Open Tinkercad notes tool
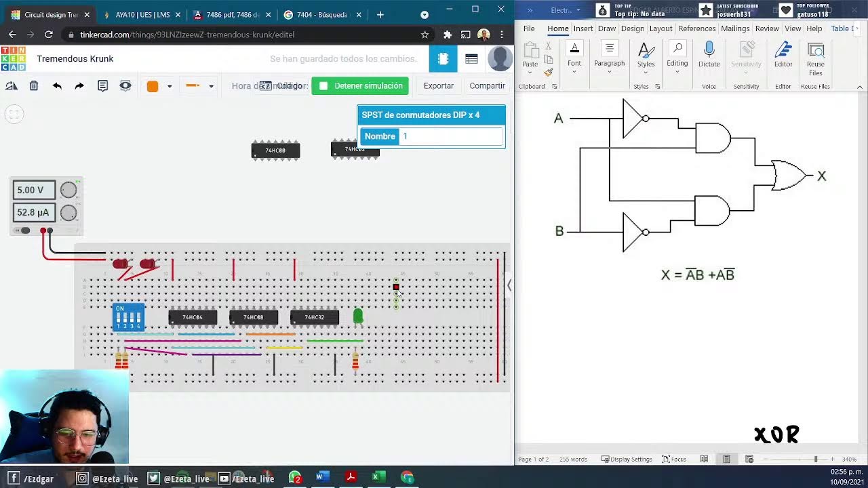 click(102, 86)
